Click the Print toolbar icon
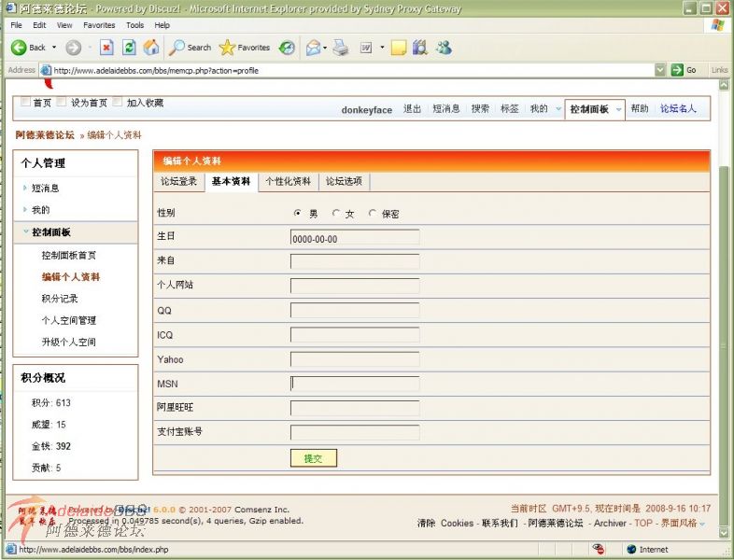Viewport: 734px width, 560px height. 341,48
